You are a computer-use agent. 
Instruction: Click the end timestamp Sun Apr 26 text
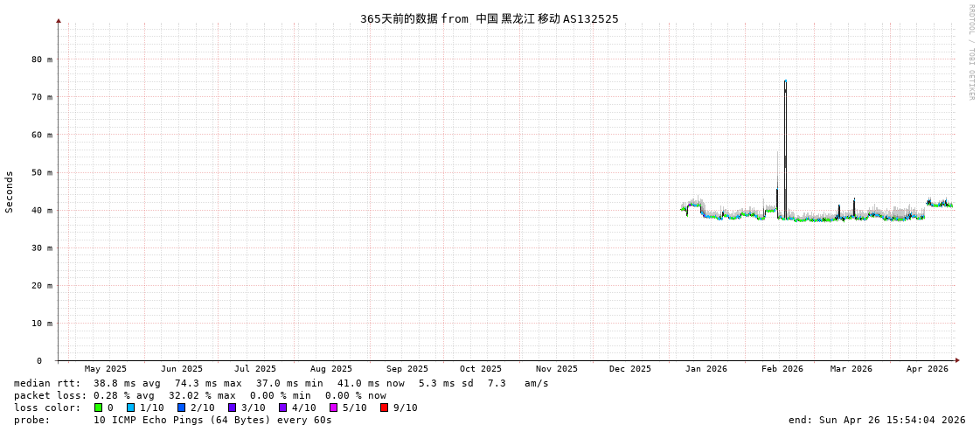tap(877, 420)
